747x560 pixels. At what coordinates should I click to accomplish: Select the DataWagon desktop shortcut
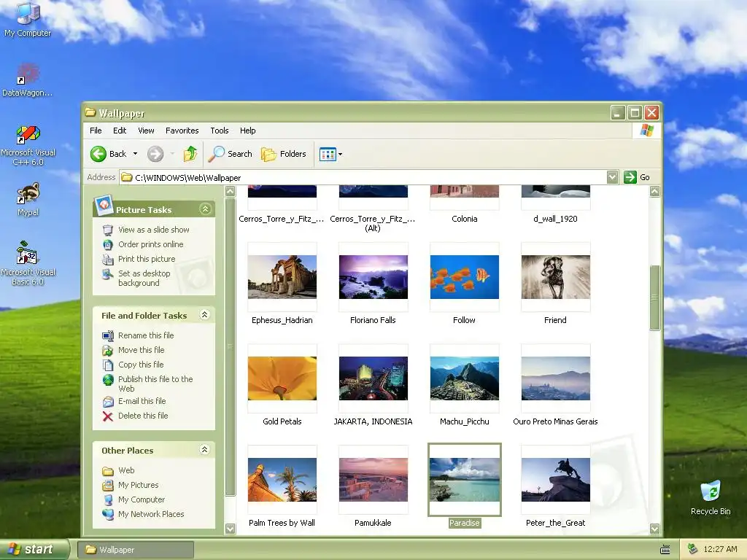(x=27, y=79)
